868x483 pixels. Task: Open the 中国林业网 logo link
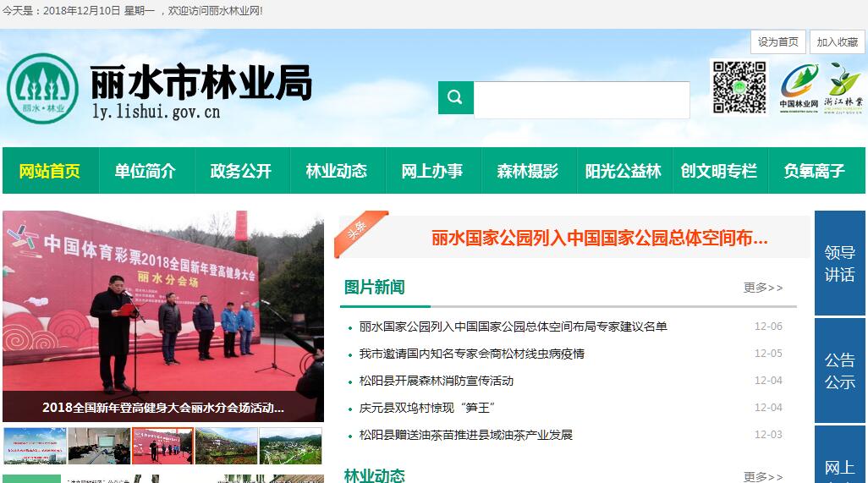[799, 88]
